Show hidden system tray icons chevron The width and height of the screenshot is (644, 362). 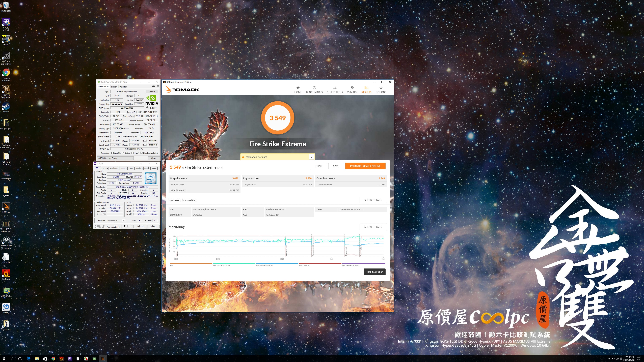tap(609, 359)
